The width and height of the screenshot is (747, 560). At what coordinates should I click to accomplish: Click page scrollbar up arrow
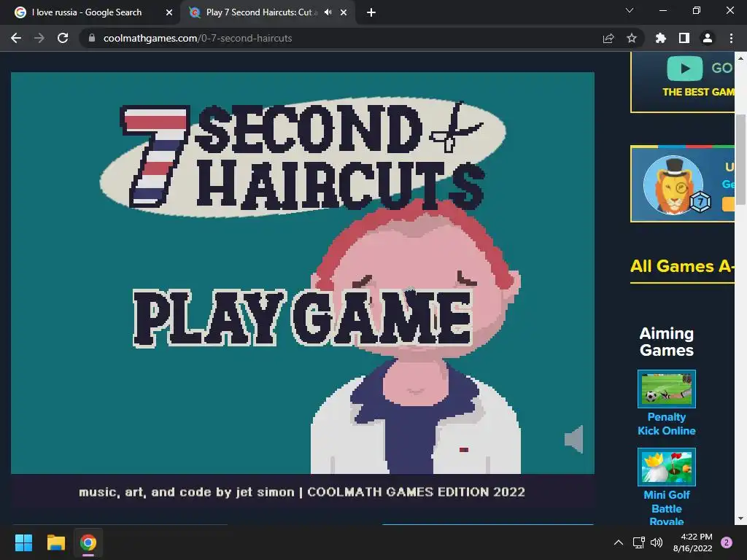click(x=740, y=58)
